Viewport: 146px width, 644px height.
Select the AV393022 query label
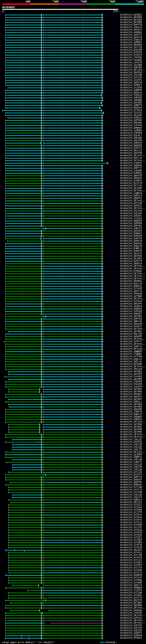pos(8,7)
